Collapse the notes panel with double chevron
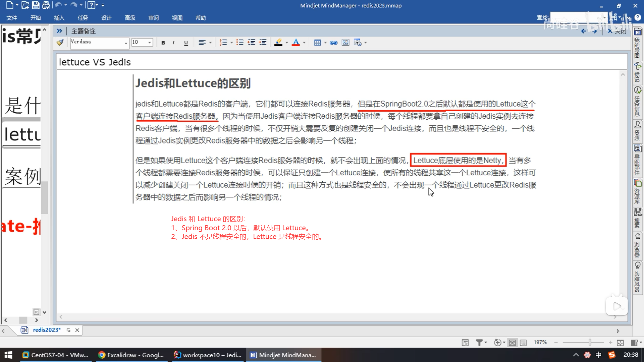Image resolution: width=644 pixels, height=362 pixels. [x=59, y=31]
